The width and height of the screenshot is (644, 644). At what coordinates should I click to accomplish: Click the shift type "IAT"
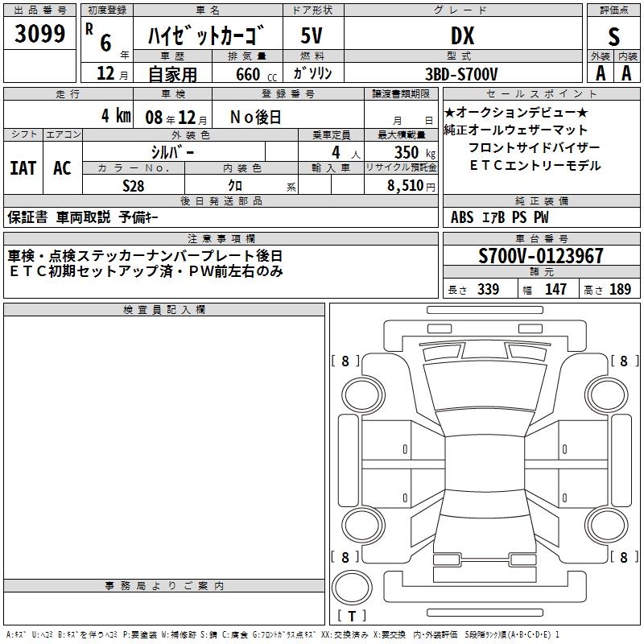click(x=23, y=168)
